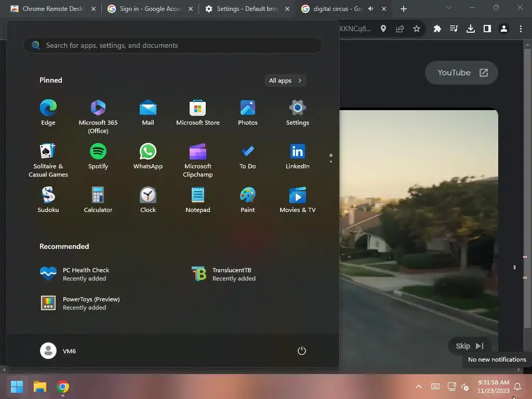The height and width of the screenshot is (399, 532).
Task: Launch Paint
Action: pyautogui.click(x=248, y=200)
